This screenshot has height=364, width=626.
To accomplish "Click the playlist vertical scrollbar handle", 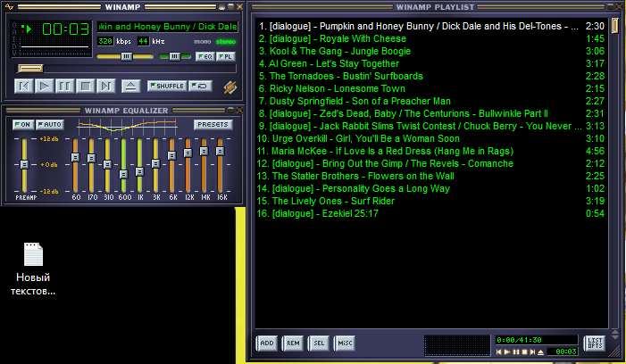I will pyautogui.click(x=614, y=26).
